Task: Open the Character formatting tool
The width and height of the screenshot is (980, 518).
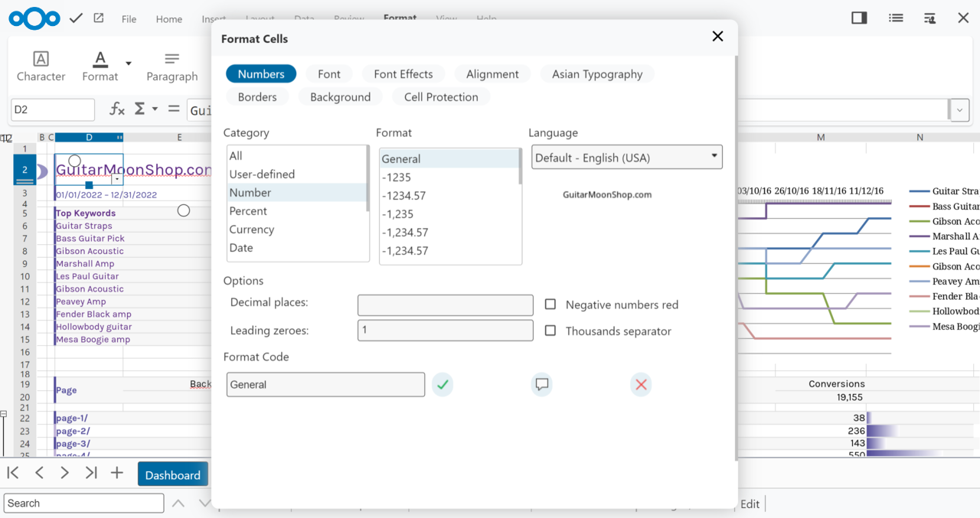Action: [x=41, y=67]
